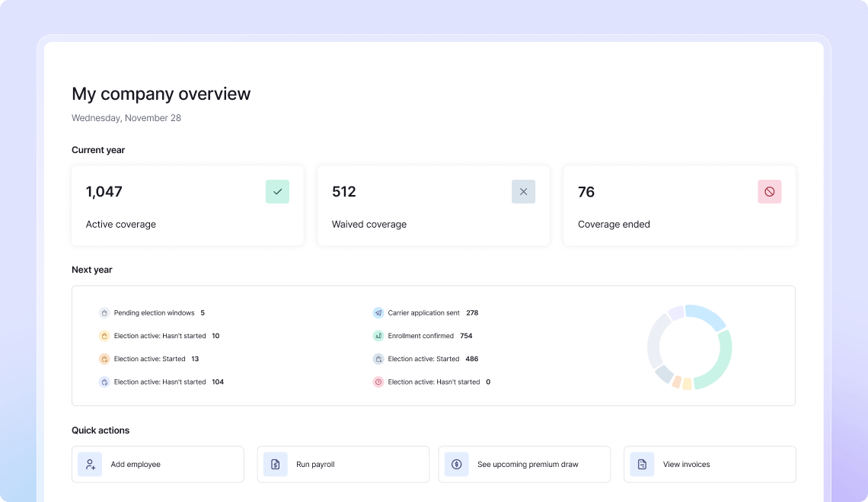This screenshot has height=502, width=868.
Task: Select the Run payroll quick action
Action: click(x=343, y=465)
